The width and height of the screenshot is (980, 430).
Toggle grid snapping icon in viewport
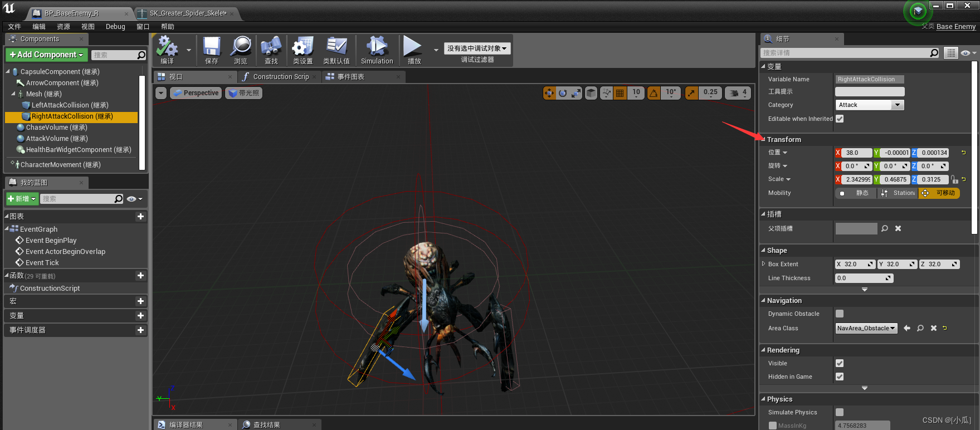[x=620, y=93]
